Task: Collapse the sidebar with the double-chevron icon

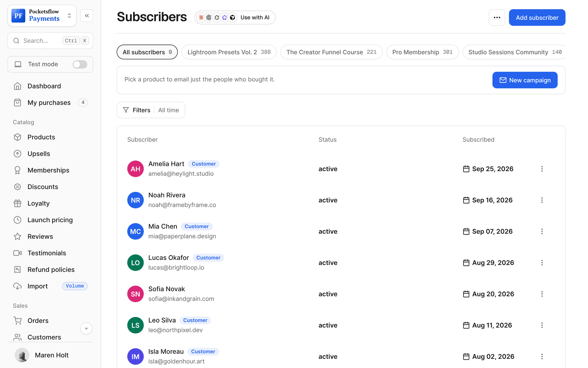Action: click(87, 16)
